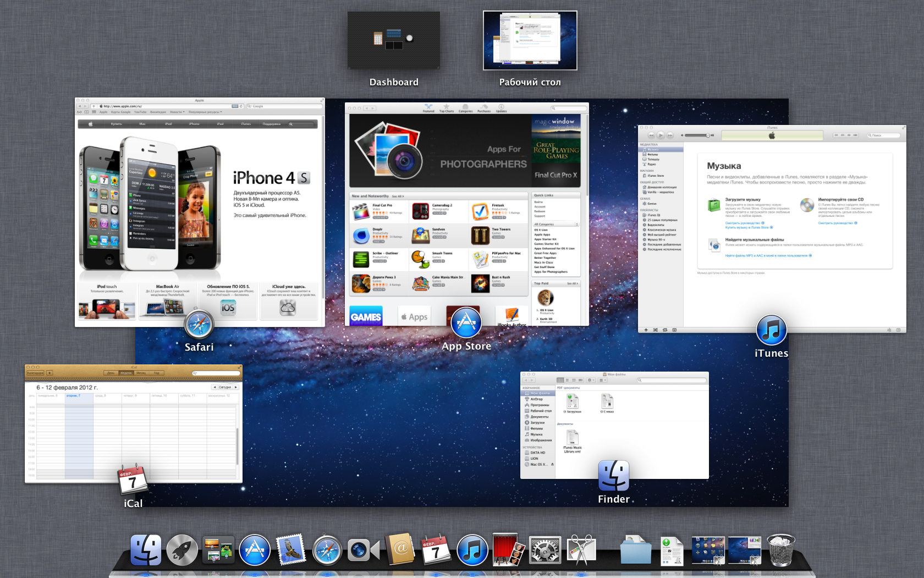Switch to App Store Top Charts tab
Image resolution: width=924 pixels, height=578 pixels.
[446, 108]
